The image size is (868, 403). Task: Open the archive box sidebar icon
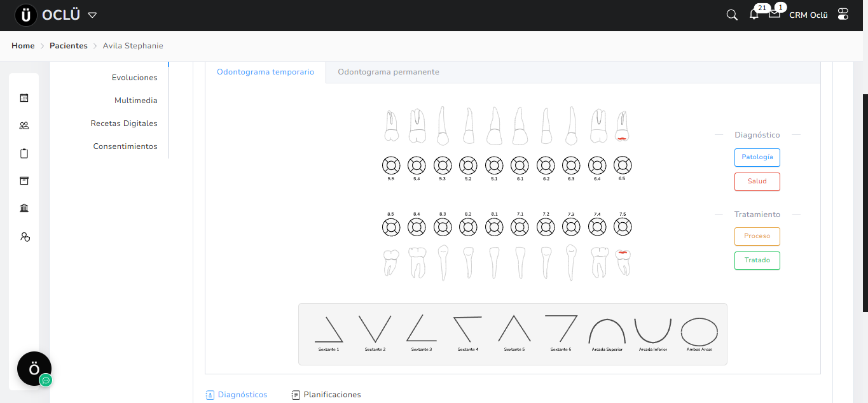(24, 181)
